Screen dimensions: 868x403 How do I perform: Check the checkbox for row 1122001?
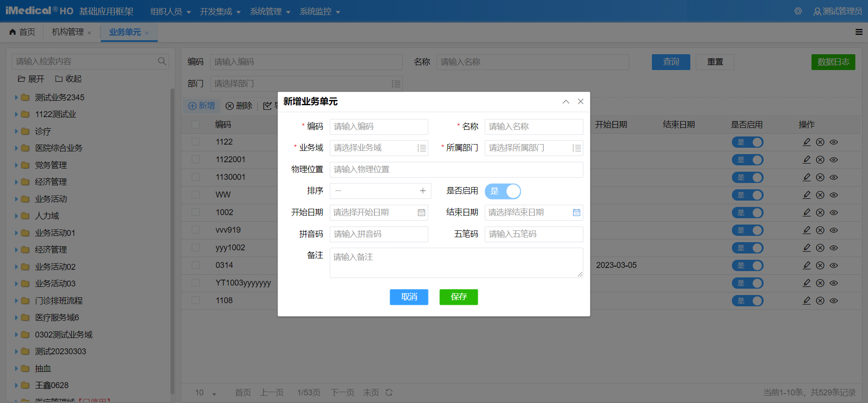(x=196, y=159)
